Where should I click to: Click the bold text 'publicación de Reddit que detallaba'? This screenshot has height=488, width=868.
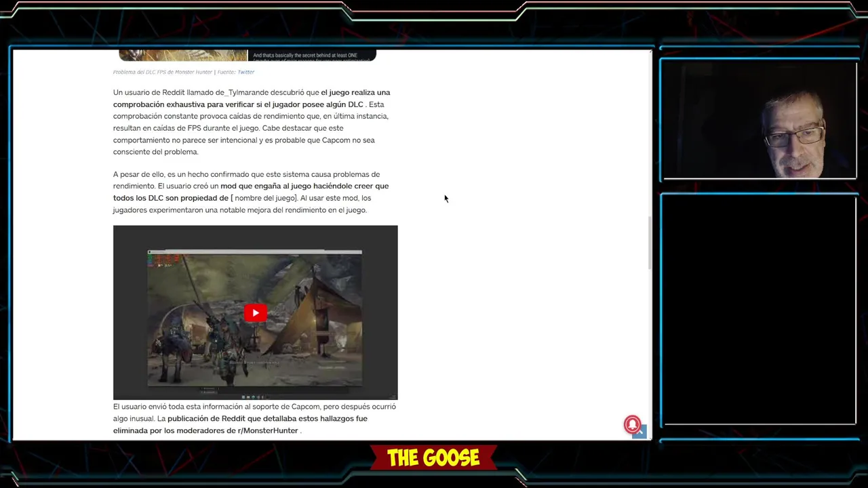click(233, 418)
